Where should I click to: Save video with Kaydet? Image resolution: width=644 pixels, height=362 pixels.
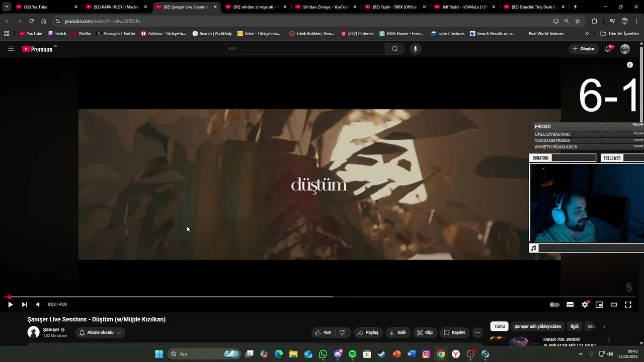pyautogui.click(x=454, y=332)
